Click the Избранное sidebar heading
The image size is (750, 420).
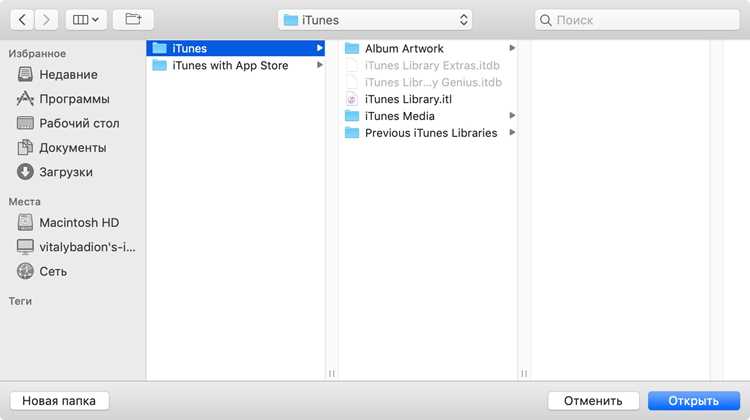tap(37, 54)
